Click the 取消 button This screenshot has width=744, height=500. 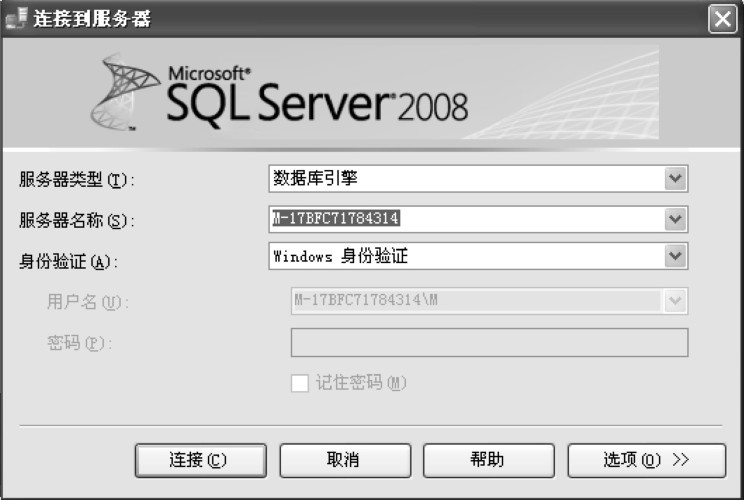pyautogui.click(x=345, y=460)
